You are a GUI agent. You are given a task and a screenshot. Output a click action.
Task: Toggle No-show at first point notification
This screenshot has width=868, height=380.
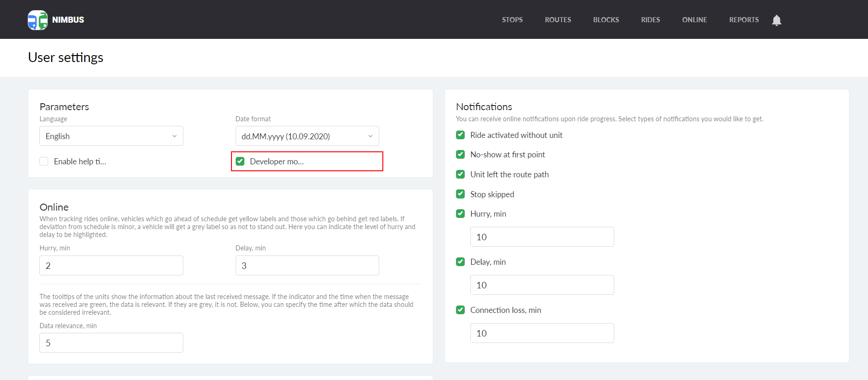(460, 155)
